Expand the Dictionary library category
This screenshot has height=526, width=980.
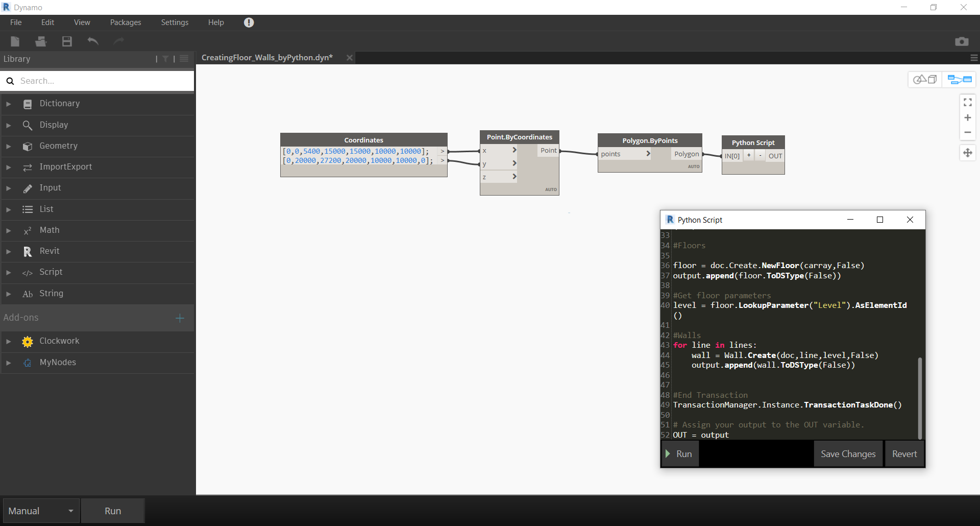click(x=9, y=104)
